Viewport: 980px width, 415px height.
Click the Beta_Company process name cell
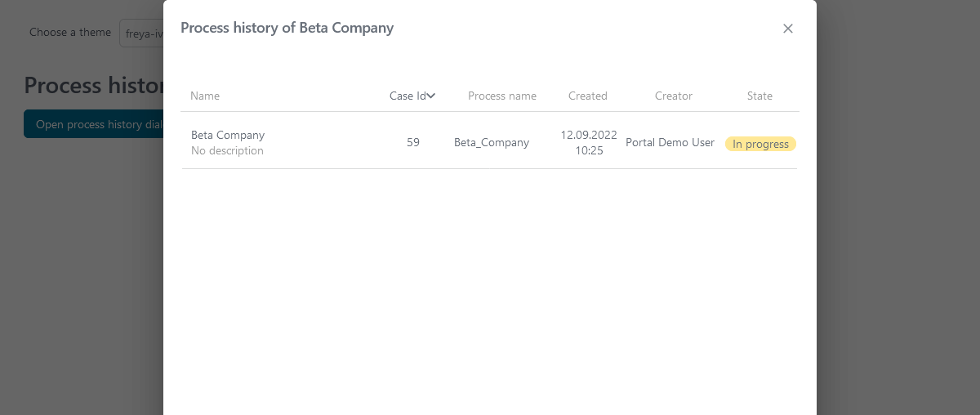(x=492, y=142)
